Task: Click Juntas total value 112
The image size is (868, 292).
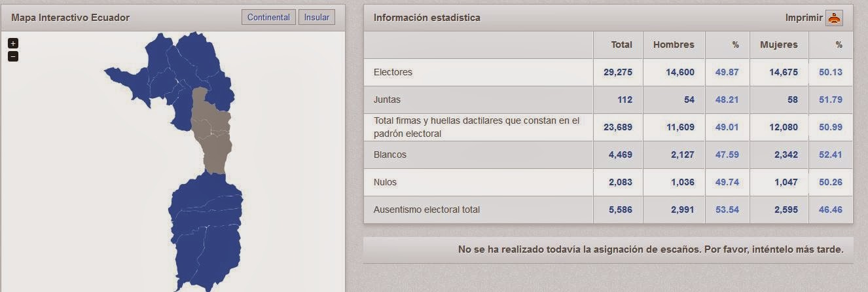Action: [x=624, y=100]
